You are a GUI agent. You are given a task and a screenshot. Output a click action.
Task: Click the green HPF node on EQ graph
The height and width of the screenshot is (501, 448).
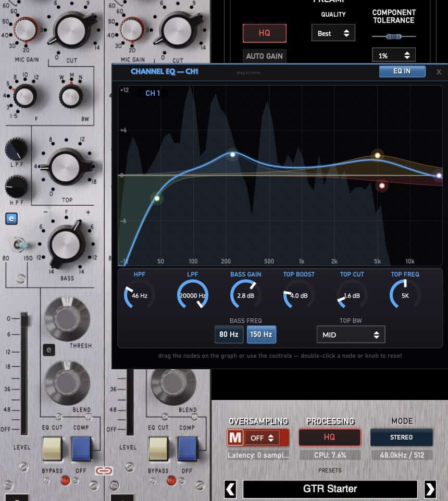pos(157,198)
